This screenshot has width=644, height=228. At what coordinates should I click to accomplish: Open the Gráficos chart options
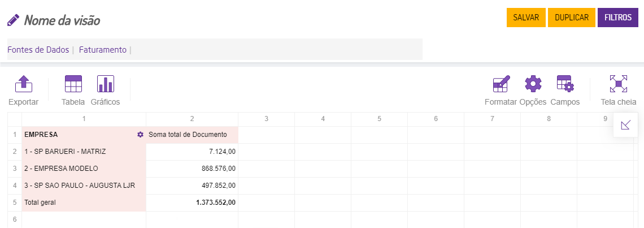[106, 91]
